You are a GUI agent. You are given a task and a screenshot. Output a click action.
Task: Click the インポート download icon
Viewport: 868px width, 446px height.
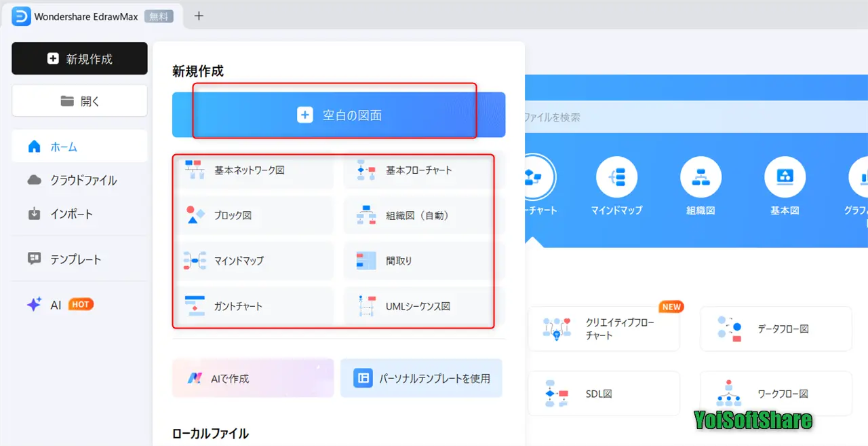pyautogui.click(x=34, y=214)
